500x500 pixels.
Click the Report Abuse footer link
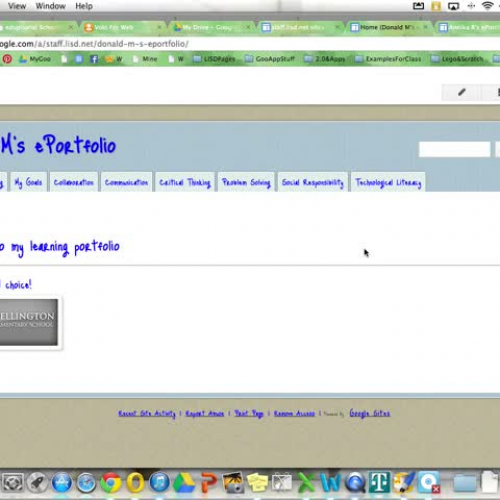(x=205, y=414)
